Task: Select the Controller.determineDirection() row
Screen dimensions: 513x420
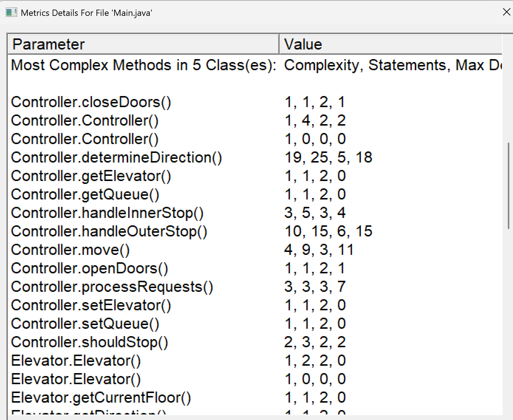Action: [116, 158]
